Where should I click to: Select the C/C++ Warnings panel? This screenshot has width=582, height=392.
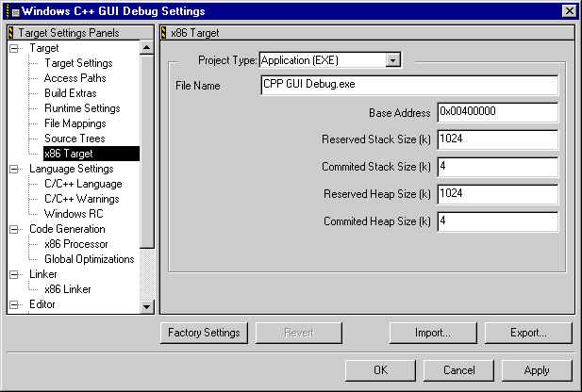click(82, 199)
